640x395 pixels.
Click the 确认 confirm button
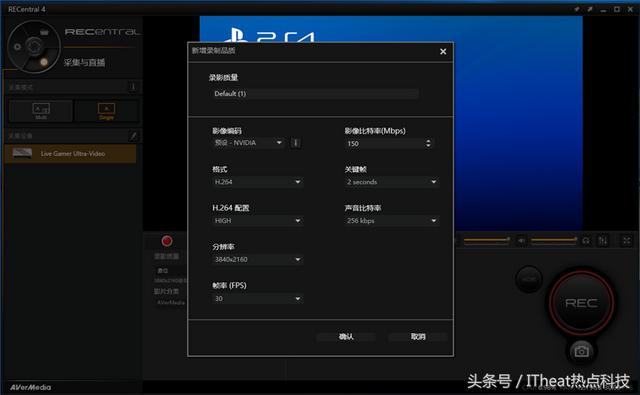tap(346, 337)
